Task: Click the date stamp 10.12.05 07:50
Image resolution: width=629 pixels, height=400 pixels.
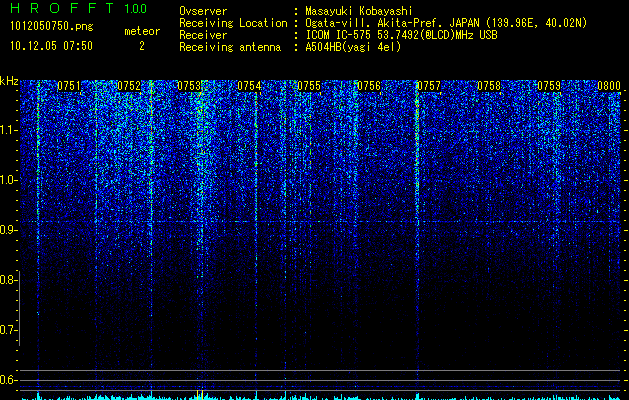Action: point(51,46)
